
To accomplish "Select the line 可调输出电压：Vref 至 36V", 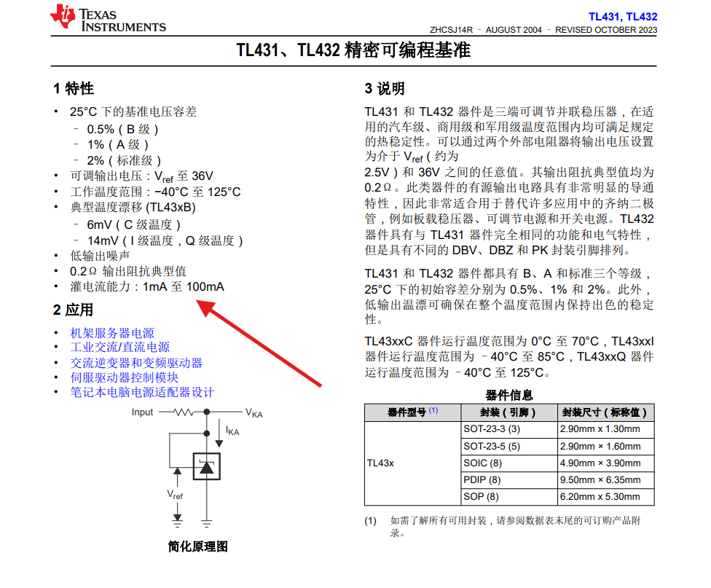I will (141, 176).
